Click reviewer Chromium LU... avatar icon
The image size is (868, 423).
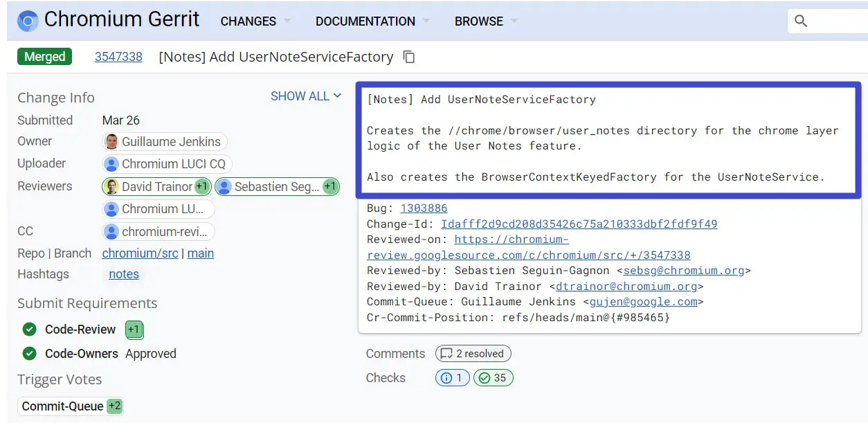point(111,209)
